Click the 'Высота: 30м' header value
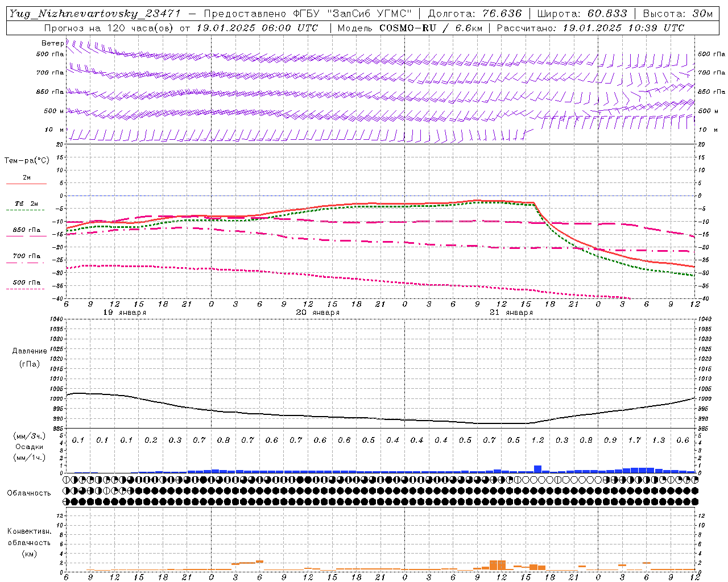Screen dimensions: 728x582 [x=678, y=14]
